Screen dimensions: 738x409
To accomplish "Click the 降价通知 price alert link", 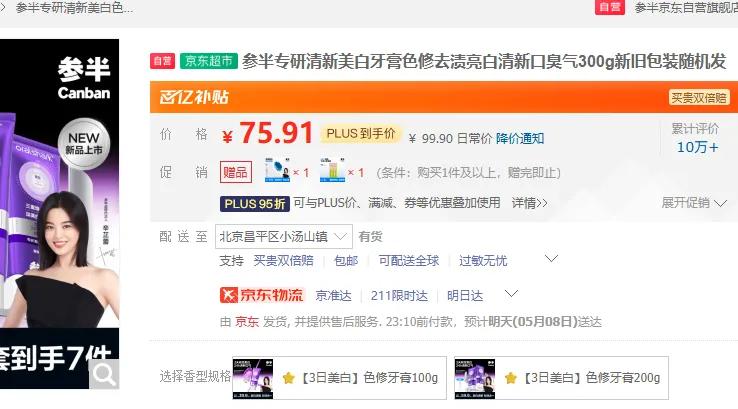I will tap(520, 138).
